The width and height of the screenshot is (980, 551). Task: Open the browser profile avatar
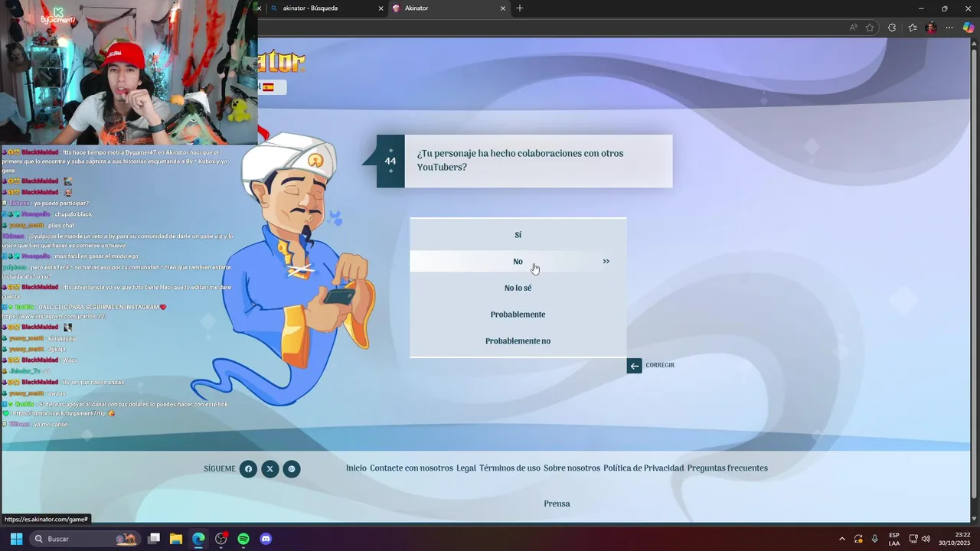pos(931,28)
